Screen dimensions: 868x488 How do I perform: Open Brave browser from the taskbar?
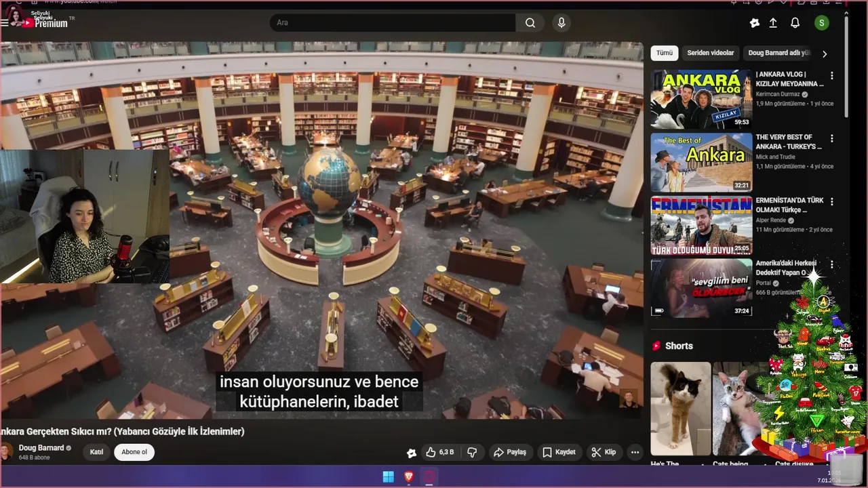click(x=409, y=476)
